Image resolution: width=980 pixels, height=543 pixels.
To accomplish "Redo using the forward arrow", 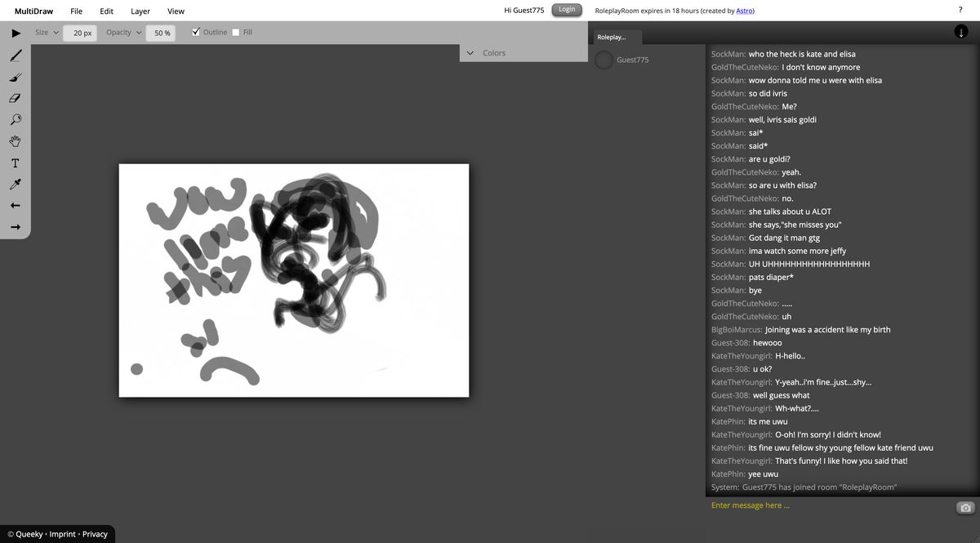I will click(x=14, y=226).
